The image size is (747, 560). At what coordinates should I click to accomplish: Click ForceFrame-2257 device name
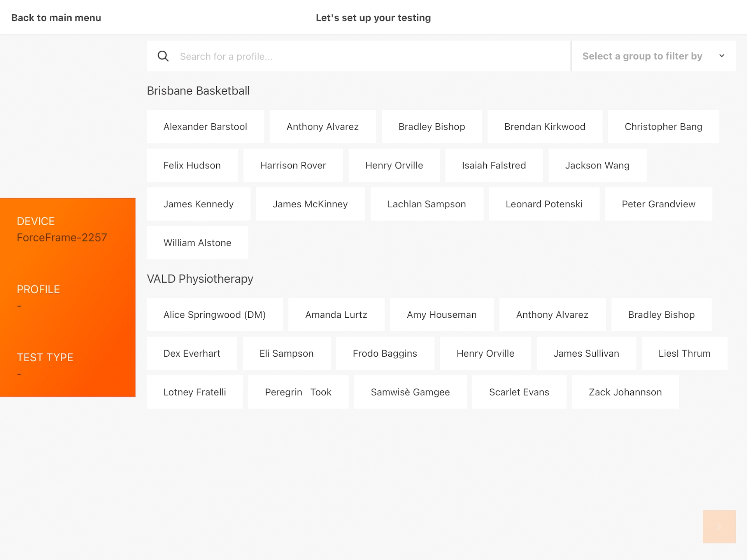point(62,238)
